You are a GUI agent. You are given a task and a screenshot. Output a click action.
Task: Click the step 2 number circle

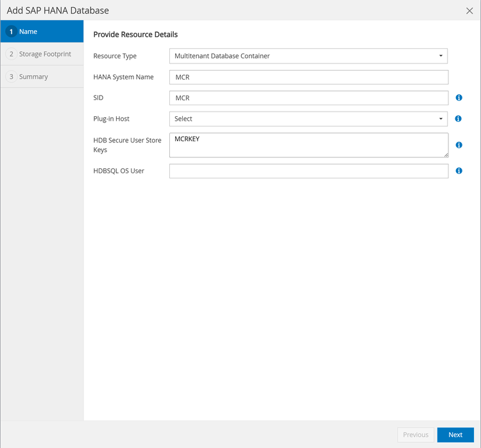pos(12,54)
